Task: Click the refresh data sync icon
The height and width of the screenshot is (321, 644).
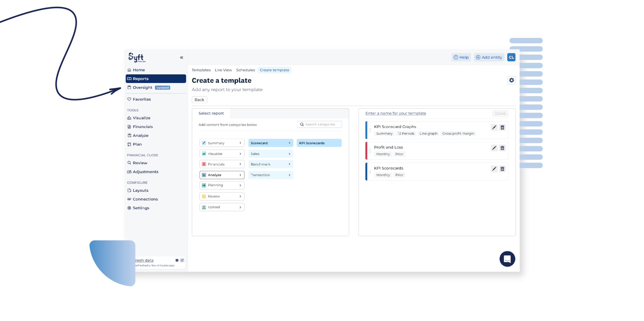Action: (x=182, y=260)
